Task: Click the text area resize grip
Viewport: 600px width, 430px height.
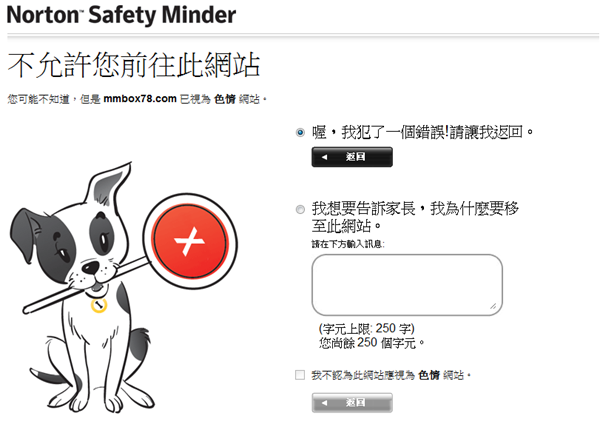Action: [494, 306]
